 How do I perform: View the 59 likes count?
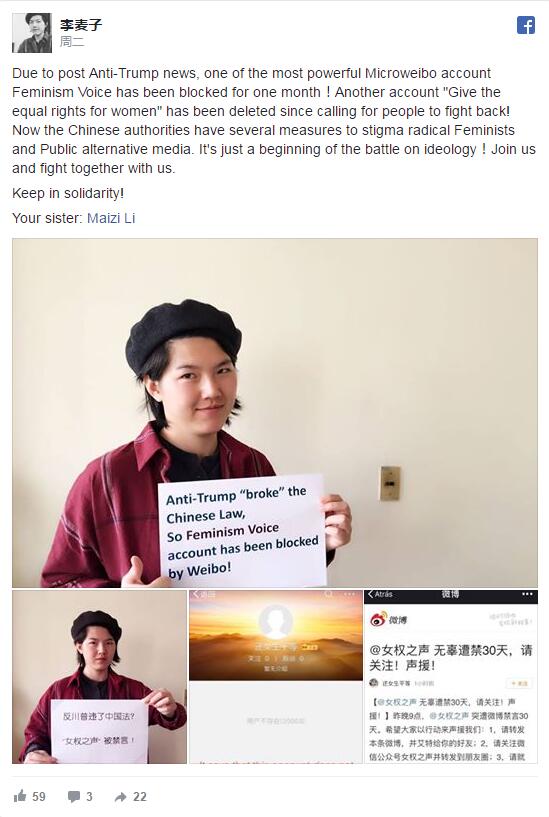point(39,796)
